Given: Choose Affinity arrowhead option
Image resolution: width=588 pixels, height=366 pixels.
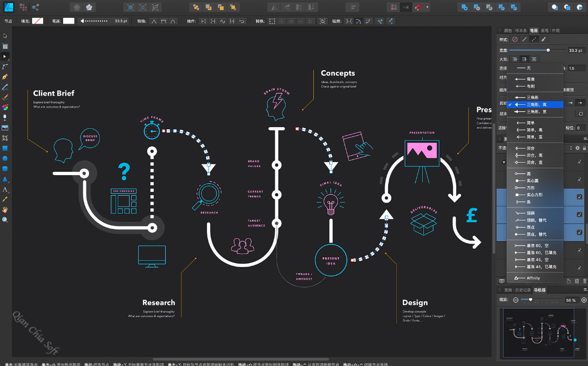Looking at the screenshot, I should coord(535,278).
